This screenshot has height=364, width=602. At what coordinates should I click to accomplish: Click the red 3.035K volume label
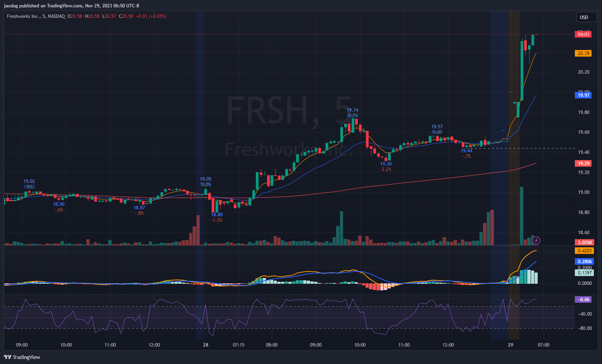[x=584, y=243]
